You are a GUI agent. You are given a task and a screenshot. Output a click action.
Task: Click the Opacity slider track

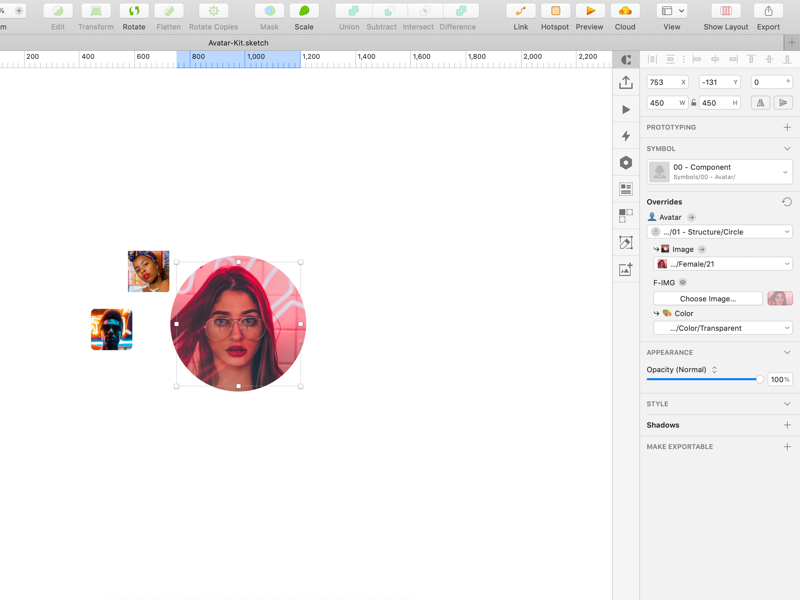[x=700, y=380]
